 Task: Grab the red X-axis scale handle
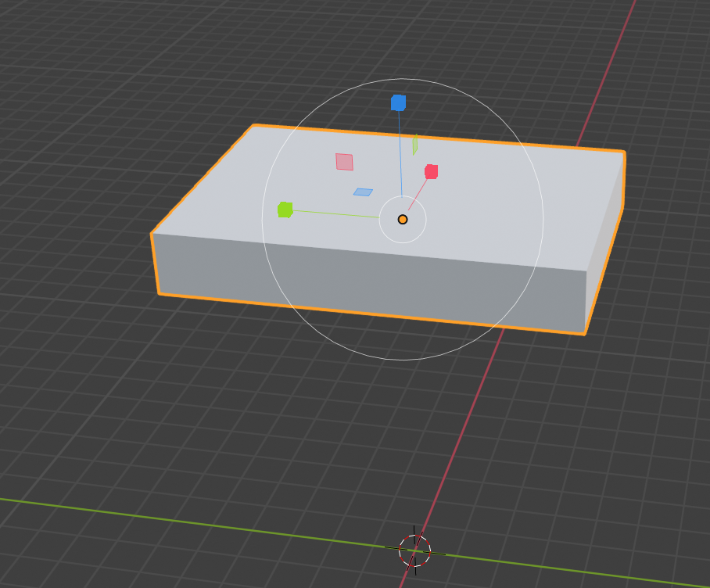(x=431, y=171)
